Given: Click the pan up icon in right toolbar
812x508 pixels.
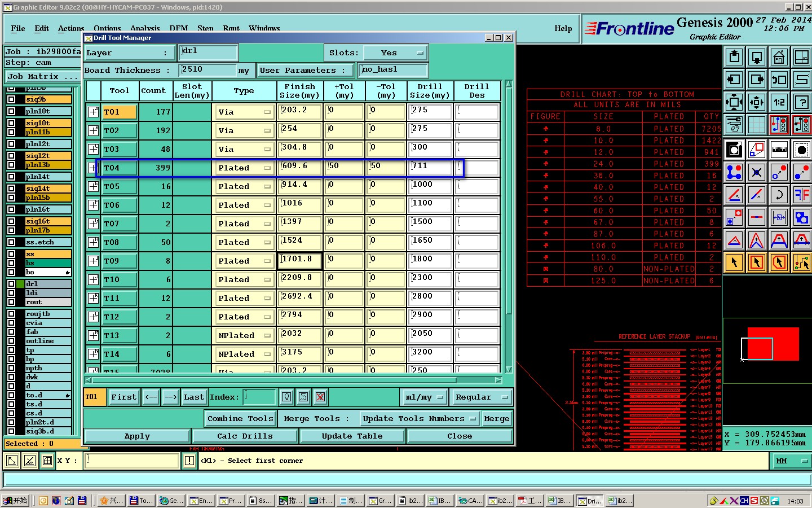Looking at the screenshot, I should pos(734,57).
